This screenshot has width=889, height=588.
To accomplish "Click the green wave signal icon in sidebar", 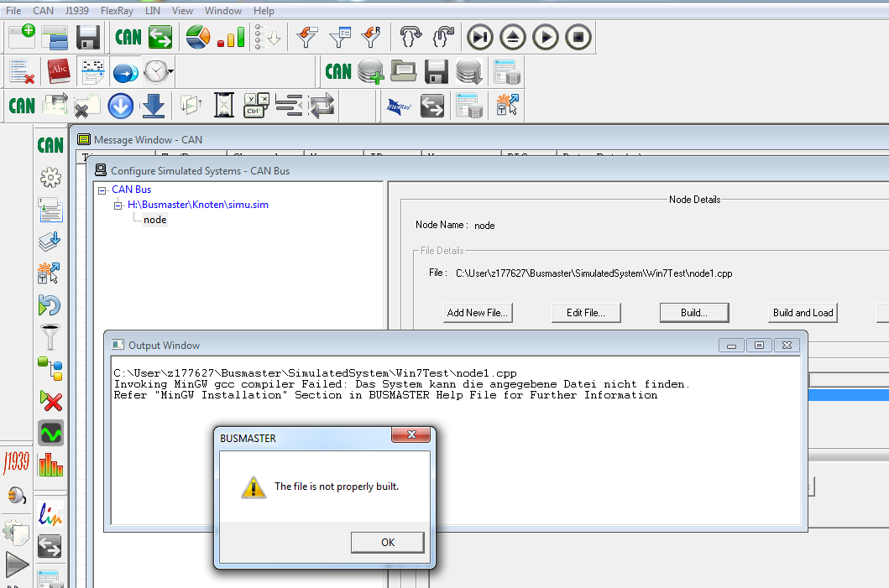I will (50, 434).
